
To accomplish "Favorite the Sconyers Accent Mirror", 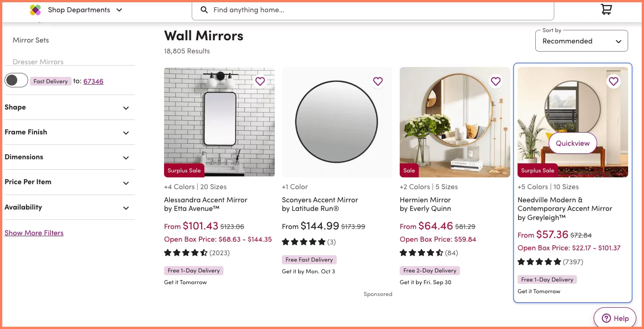I will pyautogui.click(x=378, y=81).
